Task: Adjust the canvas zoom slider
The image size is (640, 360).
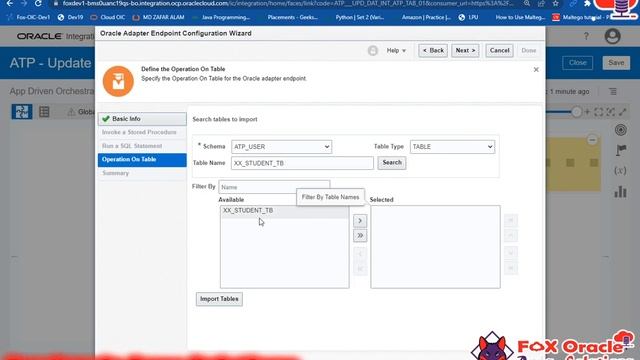Action: (x=576, y=111)
